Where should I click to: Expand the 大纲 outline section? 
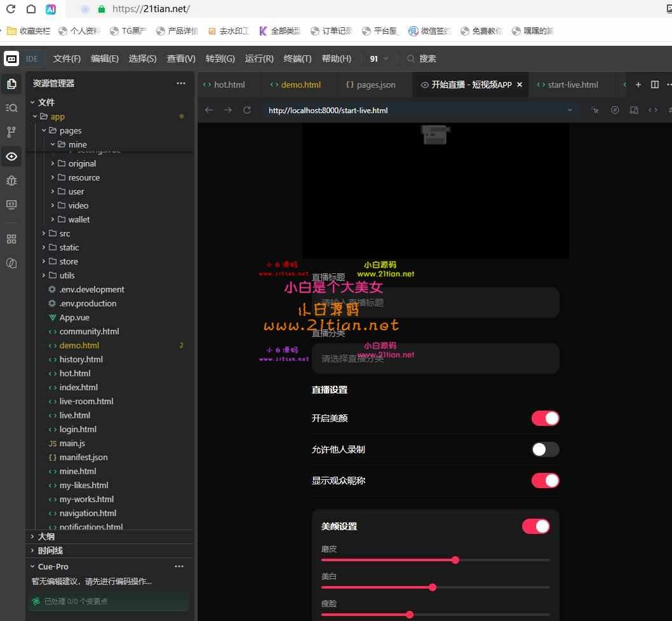pyautogui.click(x=32, y=536)
